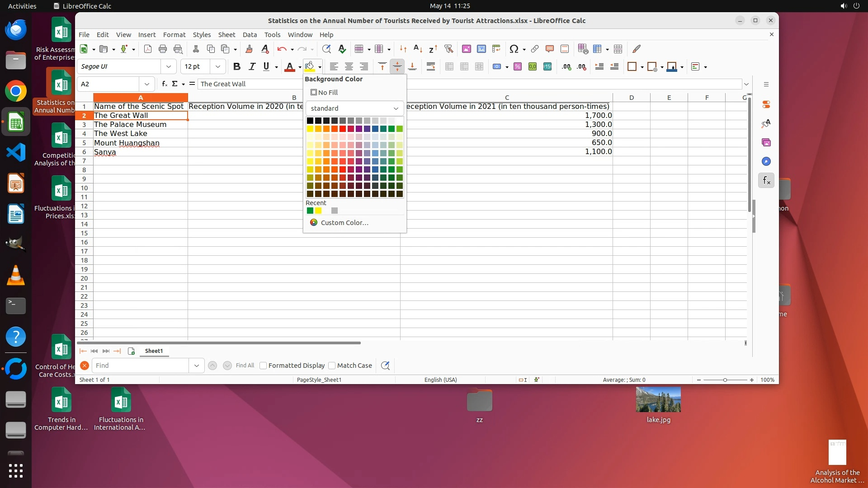
Task: Click the Italic formatting icon
Action: click(252, 67)
